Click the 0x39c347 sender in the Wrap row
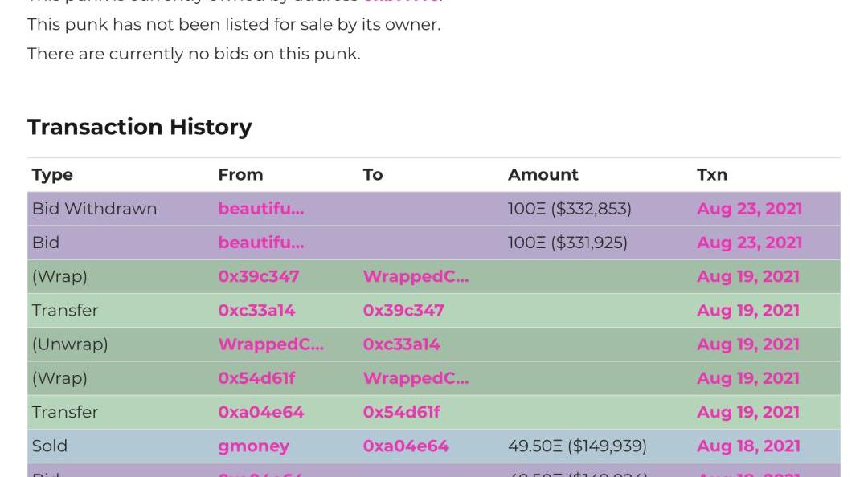Screen dimensions: 868x477 click(259, 276)
